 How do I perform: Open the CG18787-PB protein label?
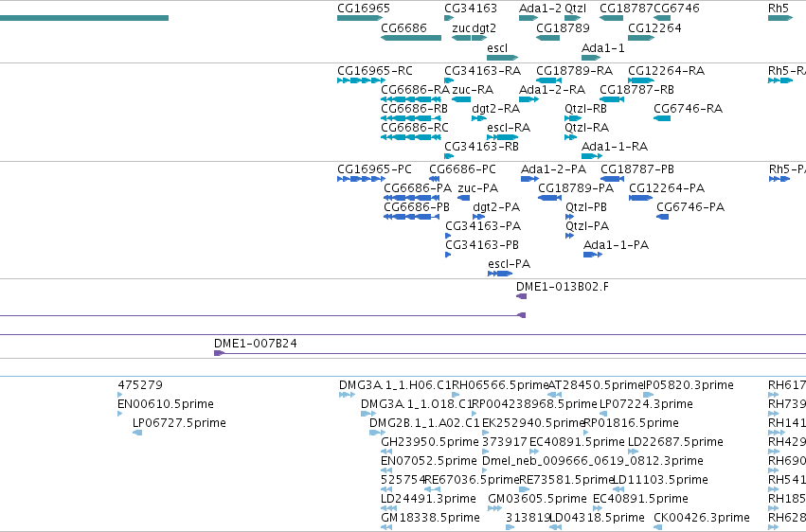pyautogui.click(x=636, y=169)
